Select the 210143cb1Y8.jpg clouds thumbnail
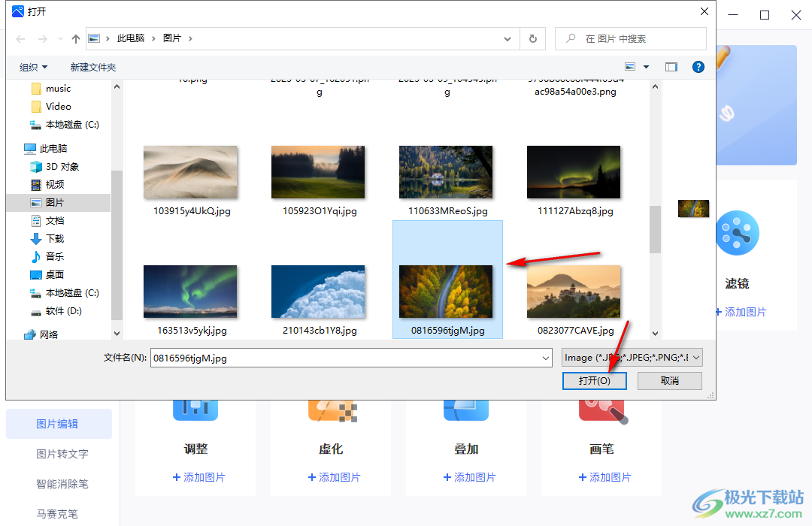The width and height of the screenshot is (812, 526). (318, 292)
